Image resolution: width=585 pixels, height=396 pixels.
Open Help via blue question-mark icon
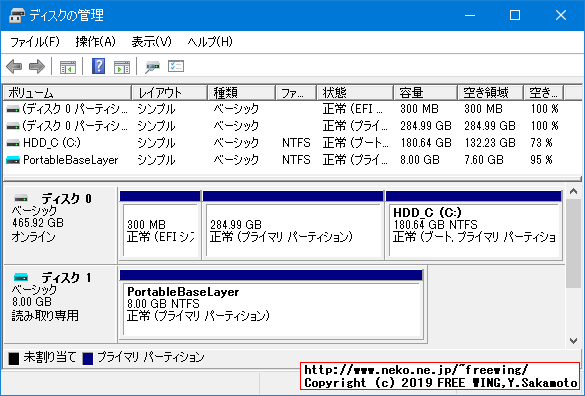click(x=98, y=66)
